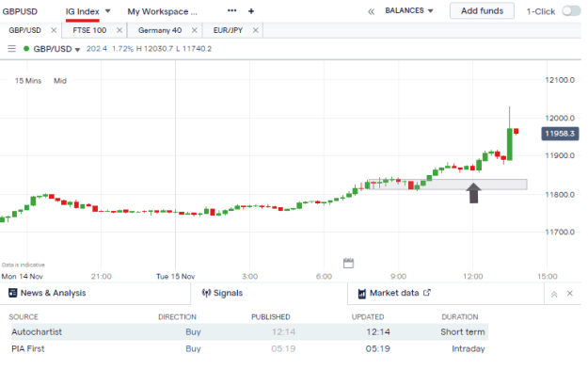Screen dimensions: 588x370
Task: Click the Short term duration value
Action: [462, 332]
